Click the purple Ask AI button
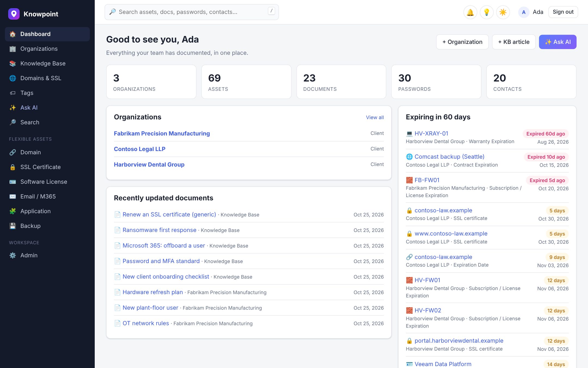 click(x=558, y=42)
